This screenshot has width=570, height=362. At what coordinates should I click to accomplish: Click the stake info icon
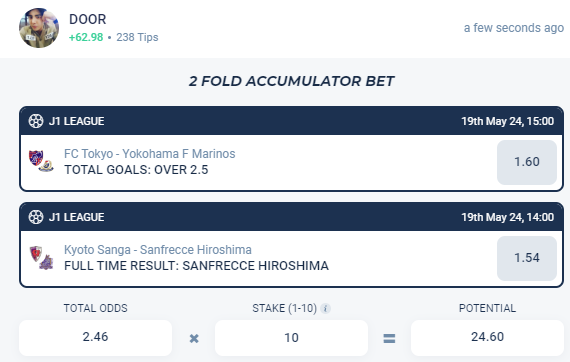325,309
